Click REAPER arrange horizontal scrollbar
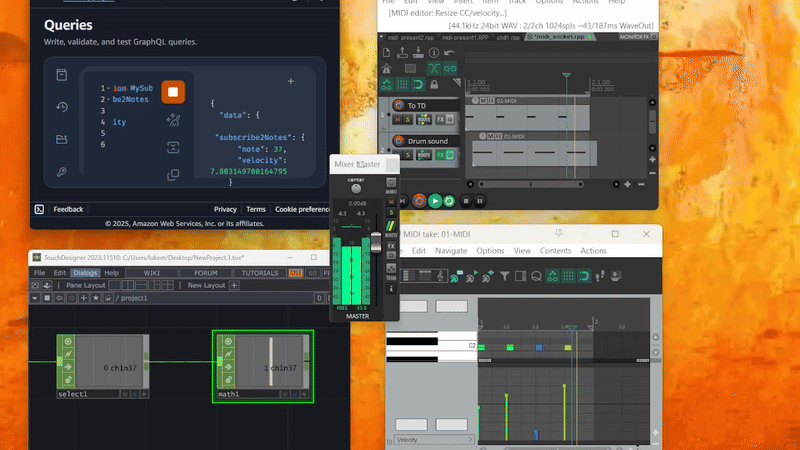The height and width of the screenshot is (450, 800). click(531, 184)
